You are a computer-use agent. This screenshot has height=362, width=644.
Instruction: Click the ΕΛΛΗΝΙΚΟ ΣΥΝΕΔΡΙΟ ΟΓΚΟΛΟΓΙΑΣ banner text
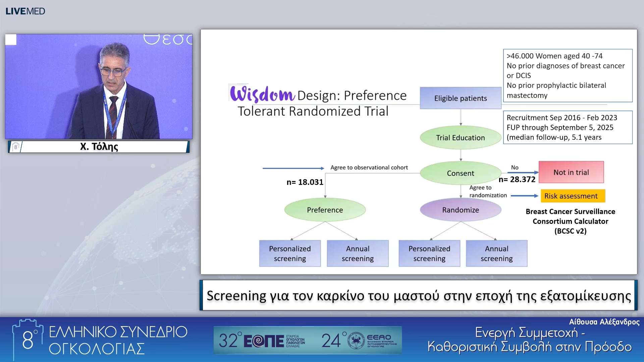118,340
